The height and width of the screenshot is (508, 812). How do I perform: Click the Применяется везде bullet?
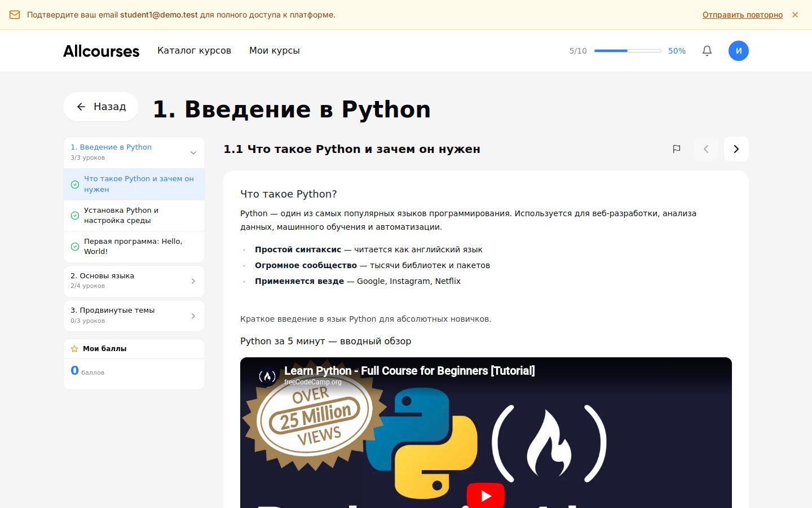pyautogui.click(x=358, y=281)
